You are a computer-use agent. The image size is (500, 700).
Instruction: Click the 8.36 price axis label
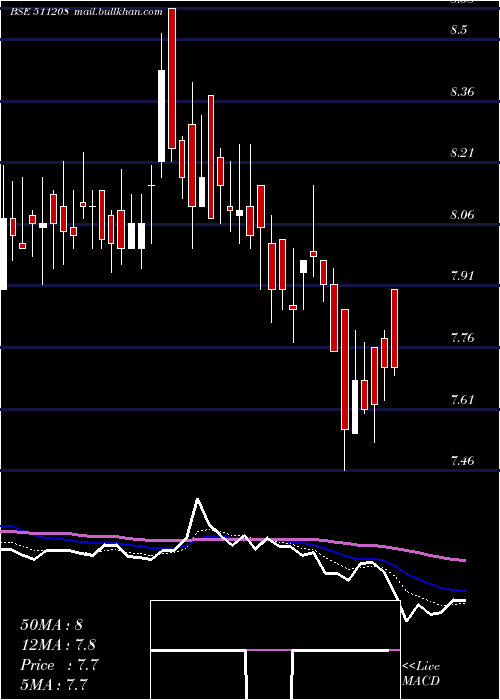pyautogui.click(x=462, y=92)
